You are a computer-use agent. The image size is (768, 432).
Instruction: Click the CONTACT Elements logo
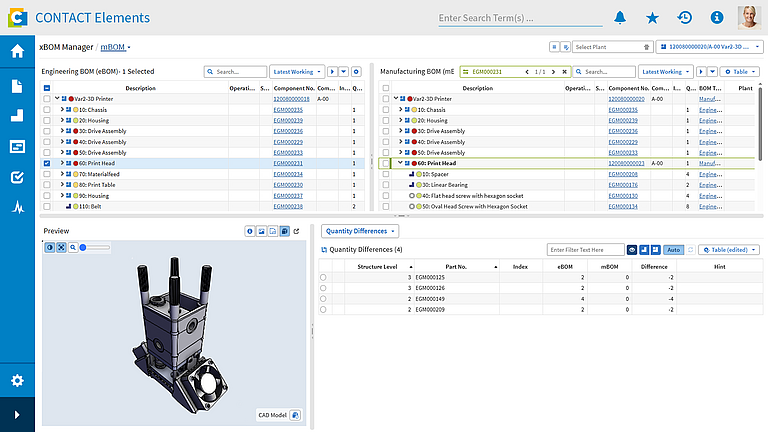18,18
